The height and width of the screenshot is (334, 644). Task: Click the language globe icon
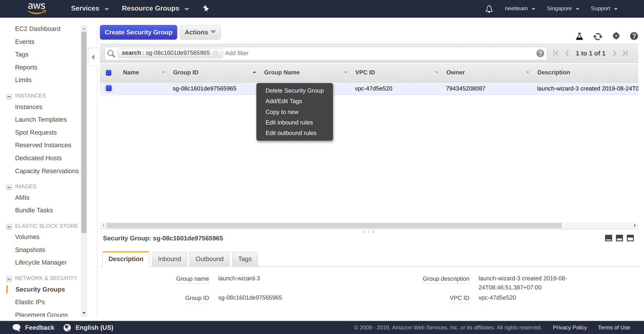pos(67,327)
